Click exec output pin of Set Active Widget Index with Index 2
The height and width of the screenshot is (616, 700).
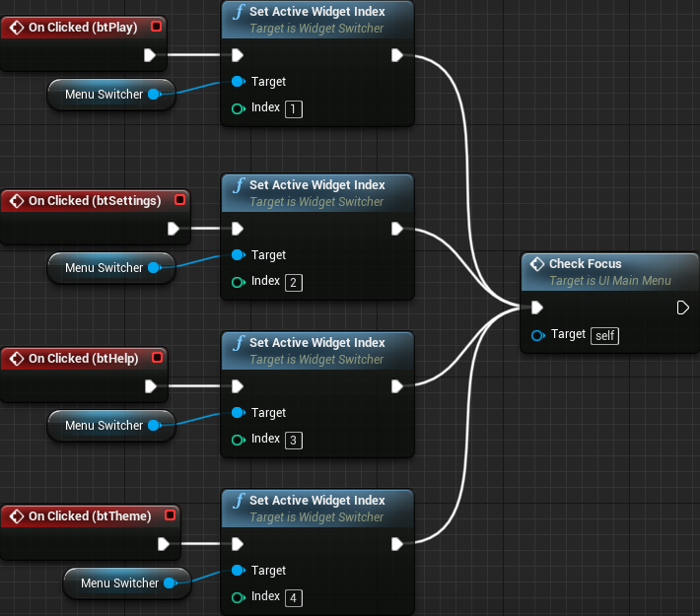(397, 229)
